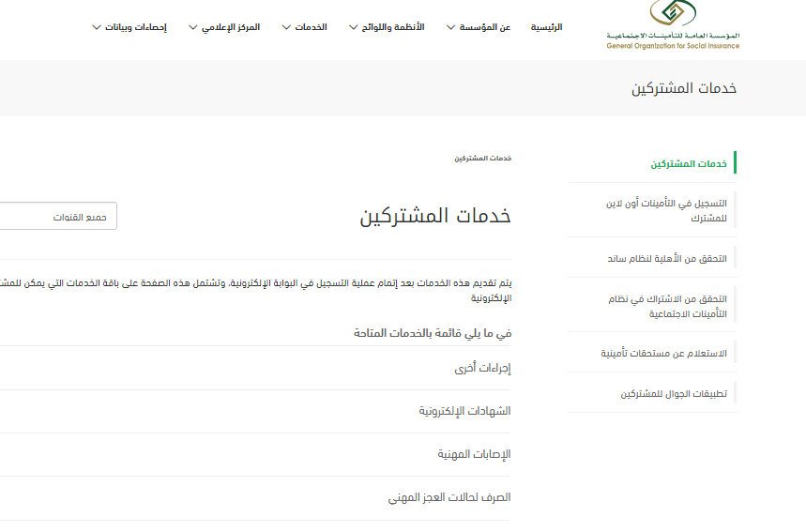Viewport: 806px width, 532px height.
Task: Open الرئيسية home menu item
Action: [546, 27]
